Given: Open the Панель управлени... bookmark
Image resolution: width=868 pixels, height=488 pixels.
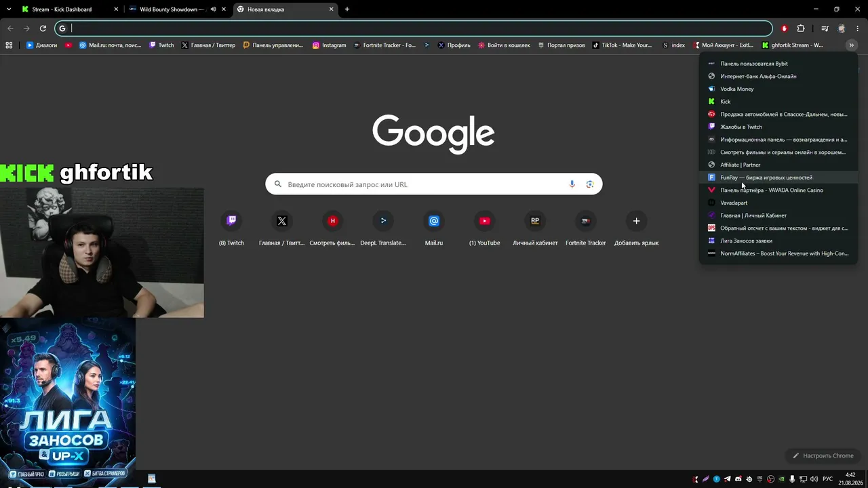Looking at the screenshot, I should (273, 45).
